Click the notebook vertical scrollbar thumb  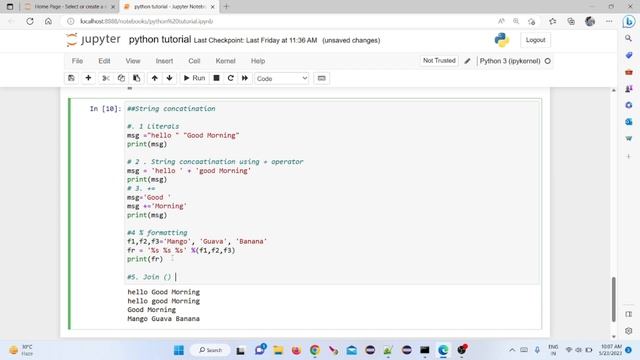(x=613, y=299)
